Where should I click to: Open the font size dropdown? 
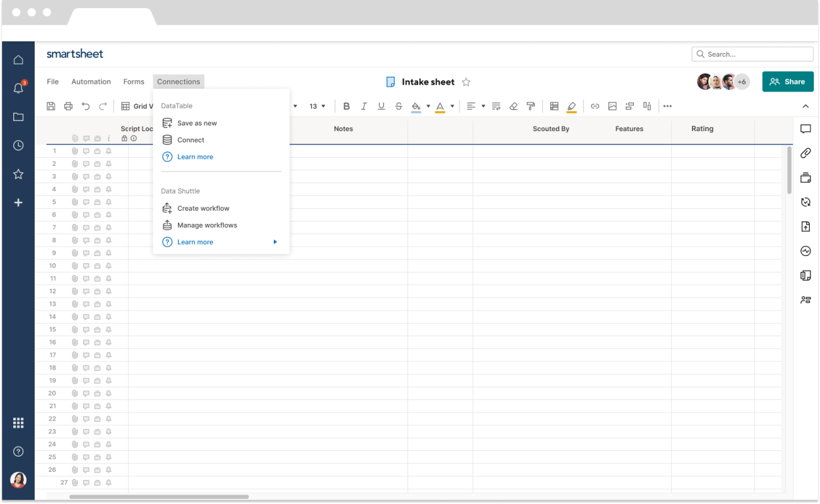[317, 106]
